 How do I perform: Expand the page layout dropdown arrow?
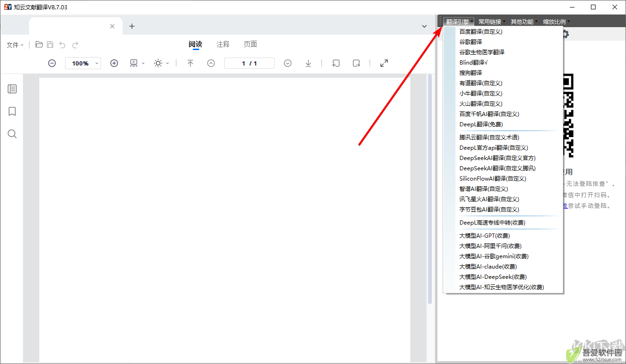coord(143,63)
